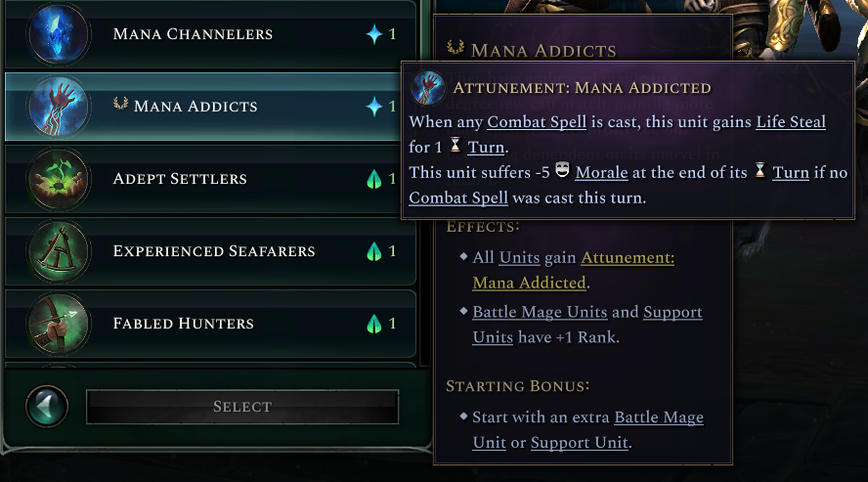Click the Attunement Mana Addicted tooltip icon

coord(428,87)
